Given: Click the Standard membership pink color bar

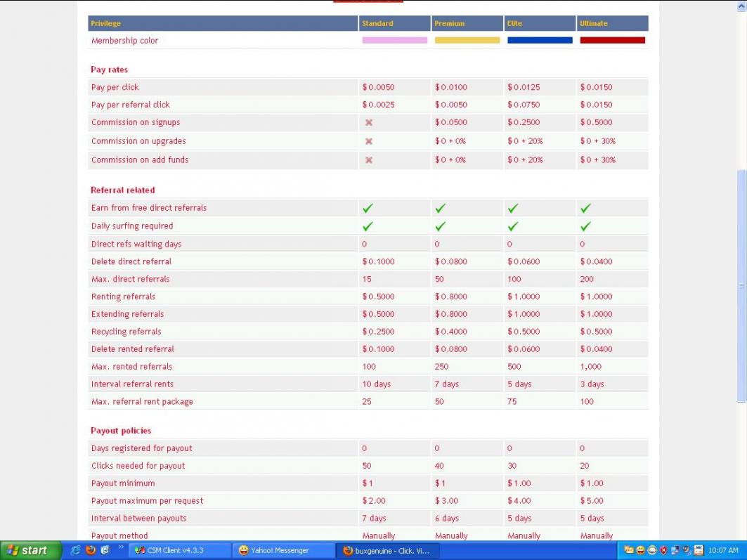Looking at the screenshot, I should coord(394,41).
